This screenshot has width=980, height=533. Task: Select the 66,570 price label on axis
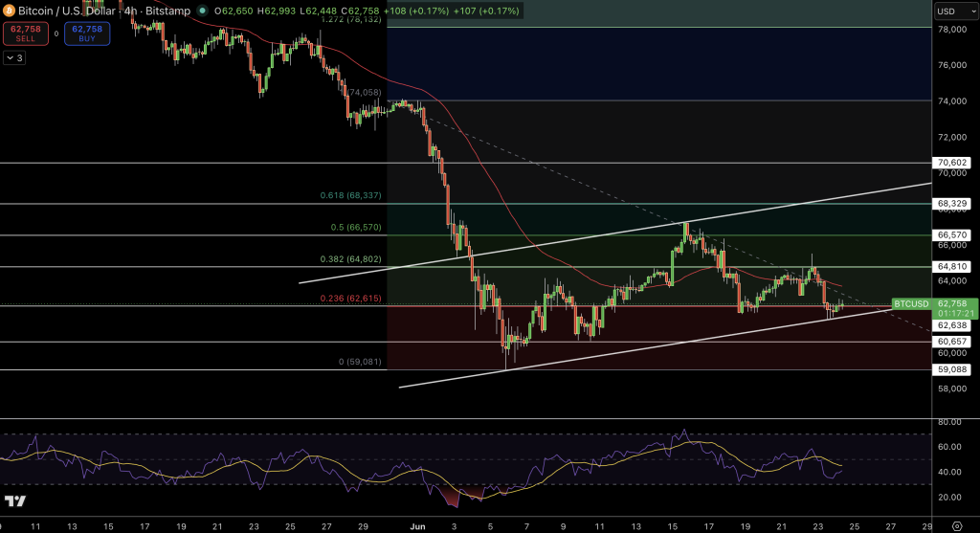pos(952,235)
